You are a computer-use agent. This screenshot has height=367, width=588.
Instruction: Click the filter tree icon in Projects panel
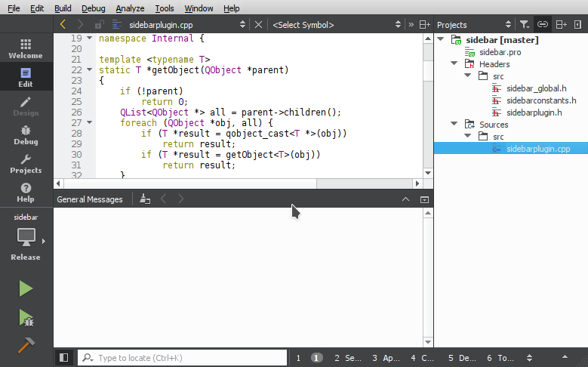(525, 25)
